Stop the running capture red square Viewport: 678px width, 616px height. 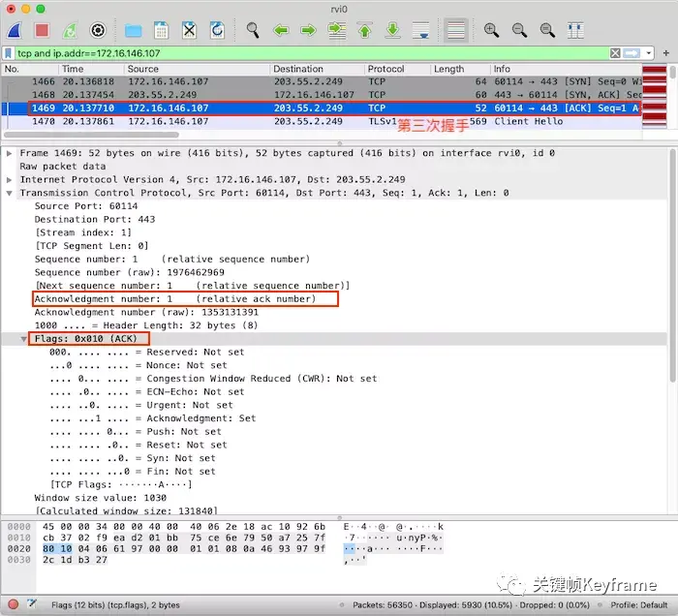[x=42, y=30]
